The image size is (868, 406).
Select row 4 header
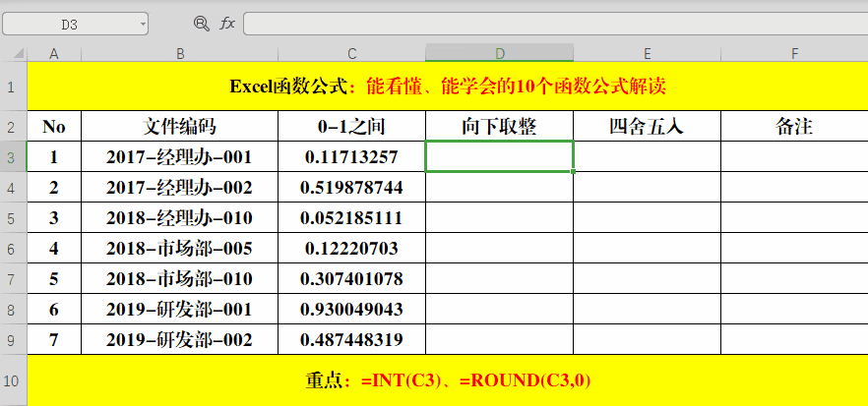pos(14,187)
